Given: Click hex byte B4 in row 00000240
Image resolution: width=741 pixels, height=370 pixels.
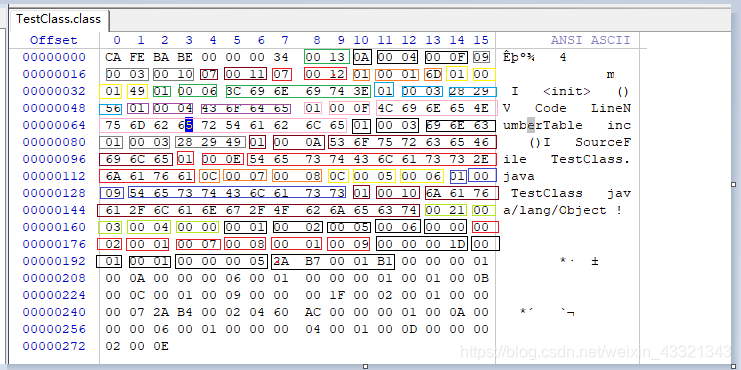Looking at the screenshot, I should (185, 312).
